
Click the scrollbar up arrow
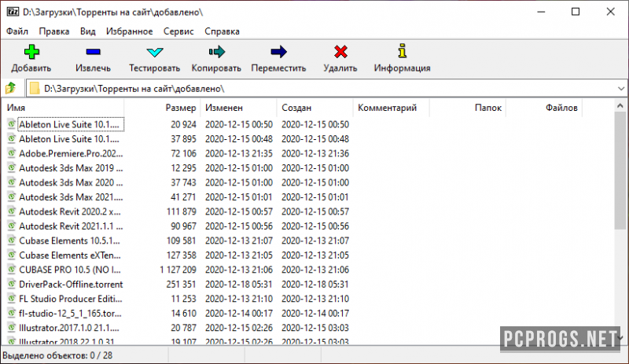click(x=620, y=106)
